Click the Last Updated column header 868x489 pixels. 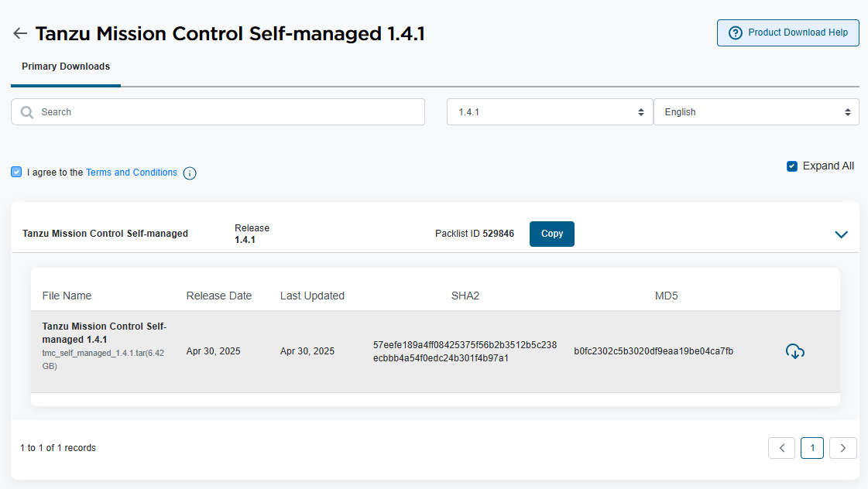tap(312, 296)
